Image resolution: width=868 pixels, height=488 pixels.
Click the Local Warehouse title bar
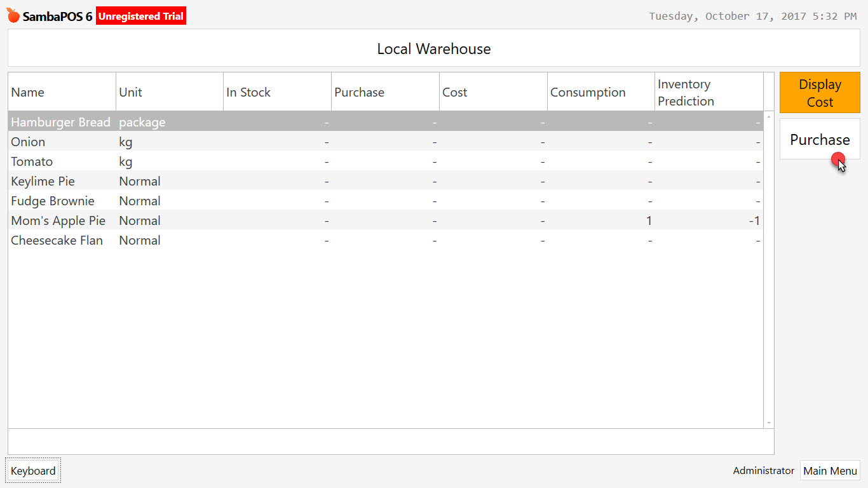pos(434,48)
